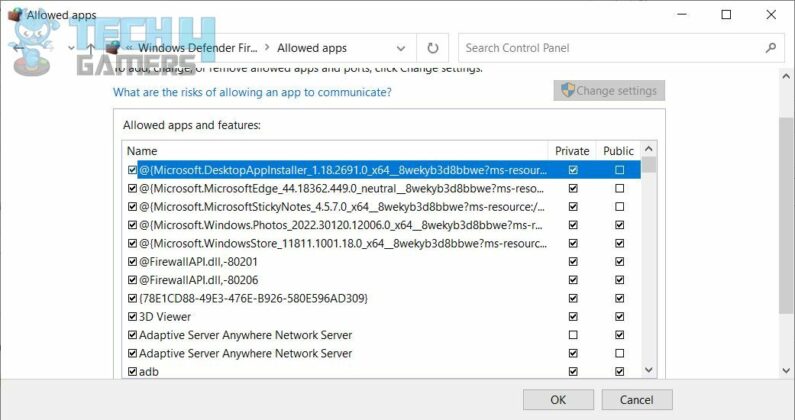Click the Public column header
The width and height of the screenshot is (795, 420).
pos(619,151)
